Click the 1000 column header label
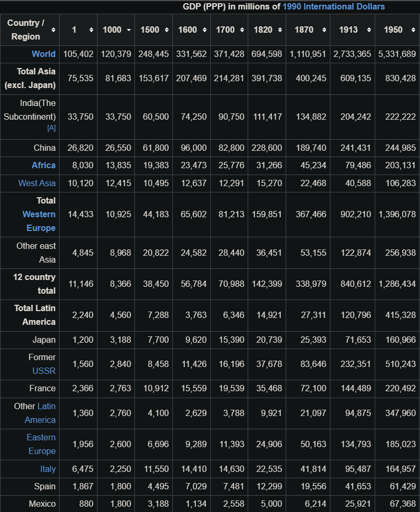 (x=112, y=30)
